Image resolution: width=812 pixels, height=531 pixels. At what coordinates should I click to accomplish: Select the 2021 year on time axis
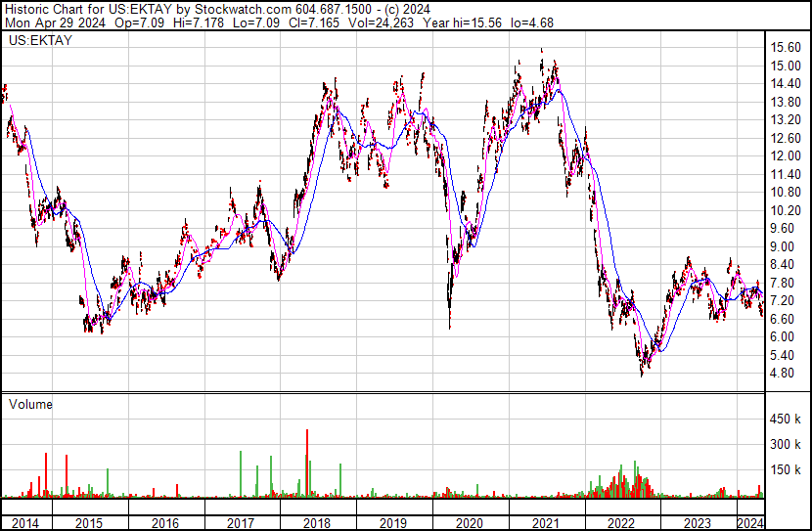[x=545, y=524]
